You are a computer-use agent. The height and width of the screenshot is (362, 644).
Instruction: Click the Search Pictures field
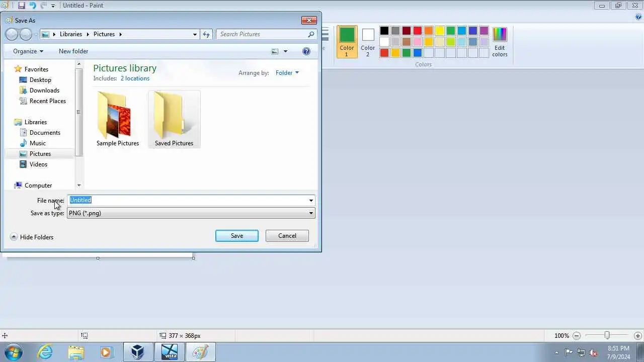click(262, 34)
